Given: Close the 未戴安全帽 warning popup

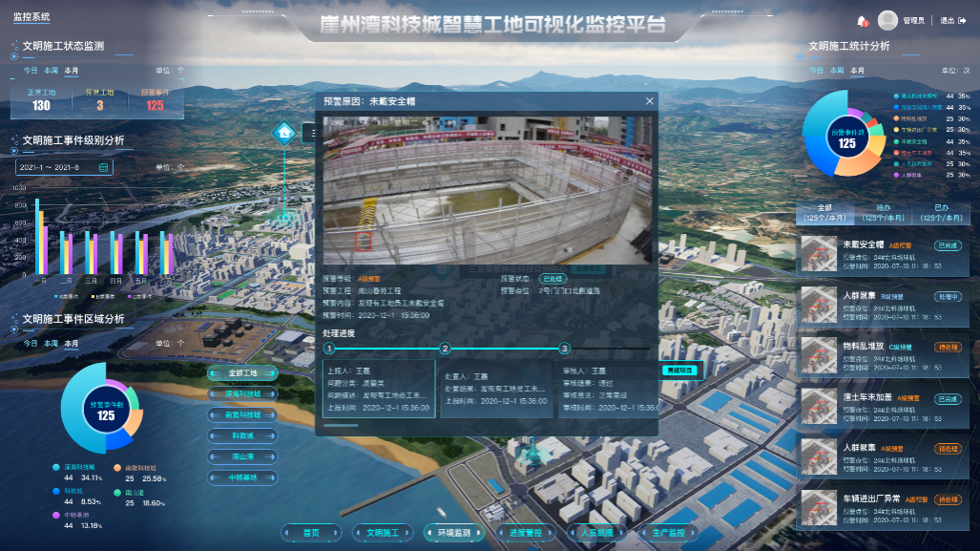Looking at the screenshot, I should pos(650,100).
